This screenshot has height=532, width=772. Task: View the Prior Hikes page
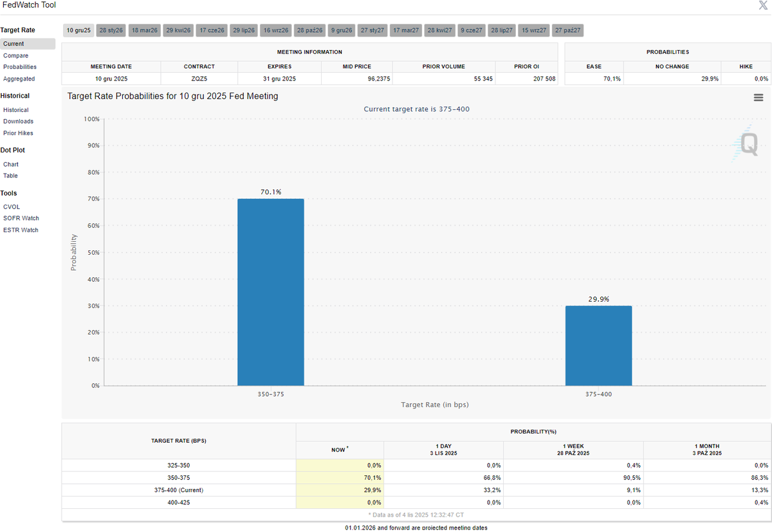click(x=18, y=133)
